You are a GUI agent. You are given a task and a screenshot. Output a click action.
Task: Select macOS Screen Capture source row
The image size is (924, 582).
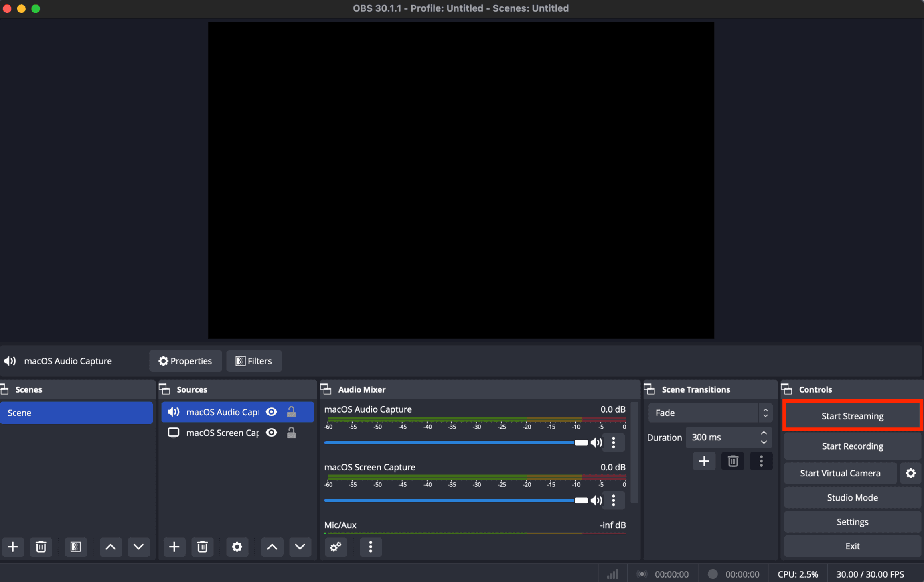[237, 433]
